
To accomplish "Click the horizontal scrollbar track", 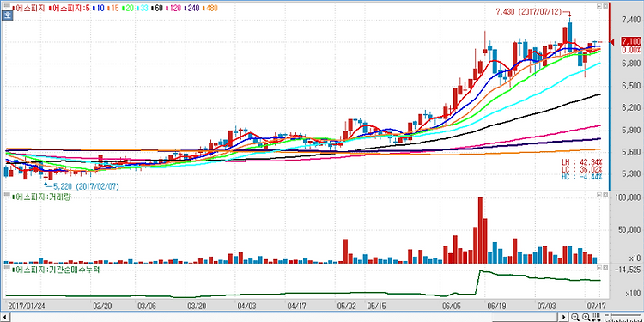I will point(283,317).
